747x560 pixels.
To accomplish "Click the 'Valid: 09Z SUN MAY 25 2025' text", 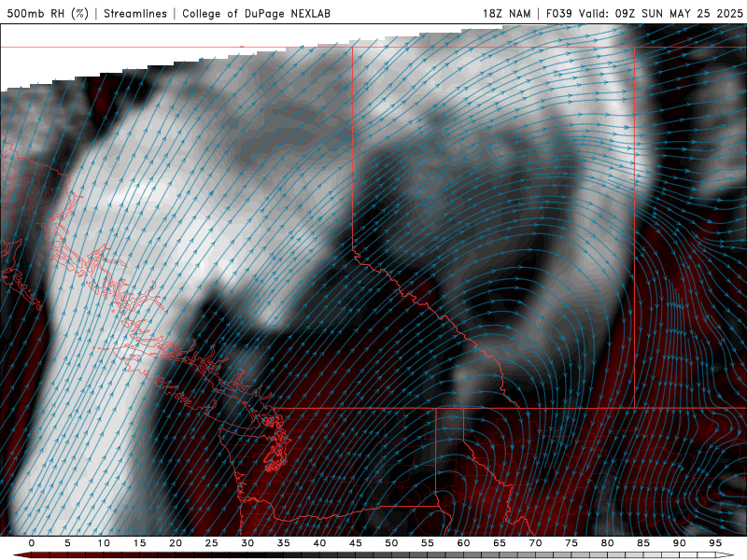I will coord(661,14).
